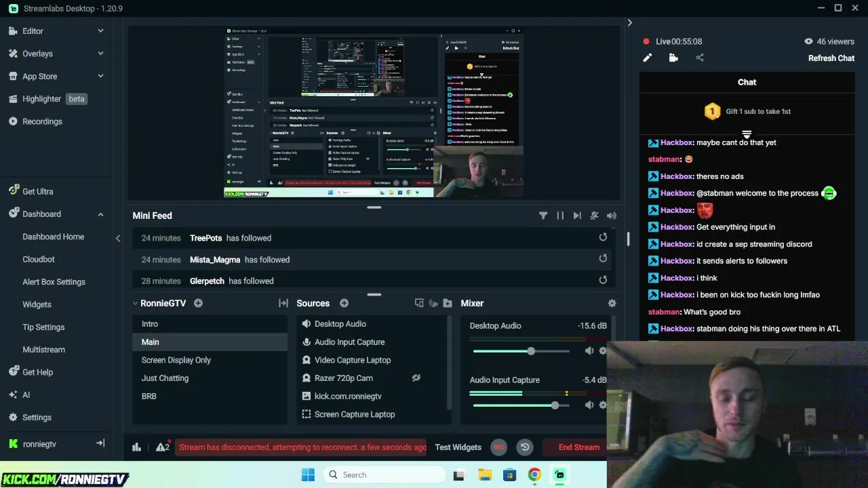The image size is (868, 488).
Task: Expand the Editor chevron in sidebar
Action: tap(100, 30)
